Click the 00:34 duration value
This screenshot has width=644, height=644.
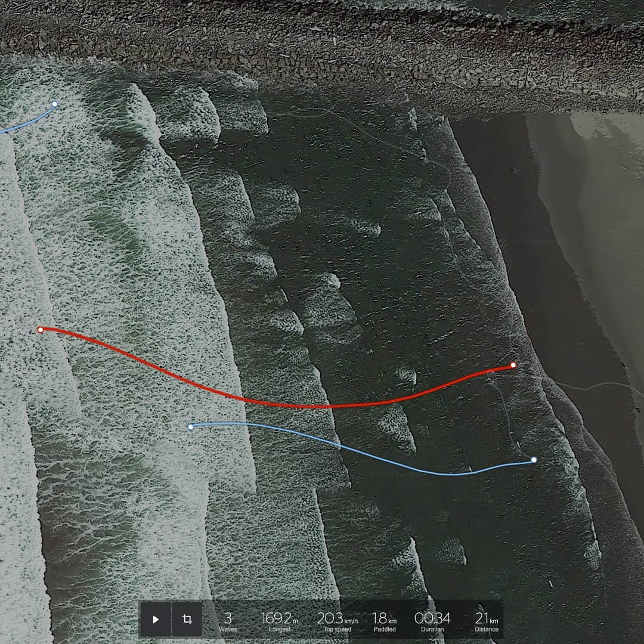432,617
